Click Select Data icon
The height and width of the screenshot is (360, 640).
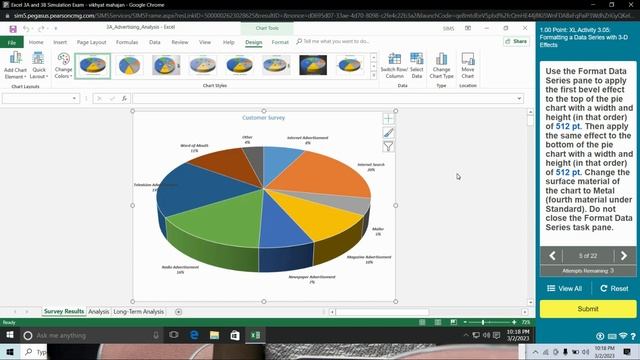(x=417, y=65)
